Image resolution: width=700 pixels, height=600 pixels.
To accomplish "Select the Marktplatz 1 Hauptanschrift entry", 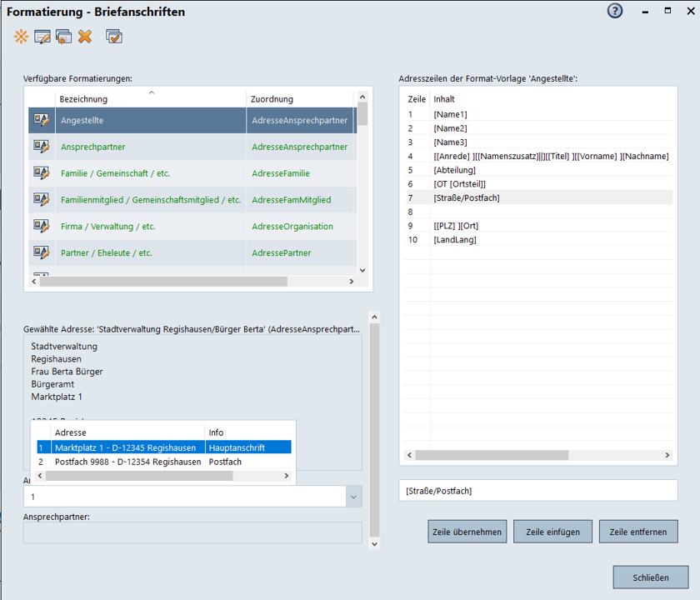I will click(x=125, y=447).
